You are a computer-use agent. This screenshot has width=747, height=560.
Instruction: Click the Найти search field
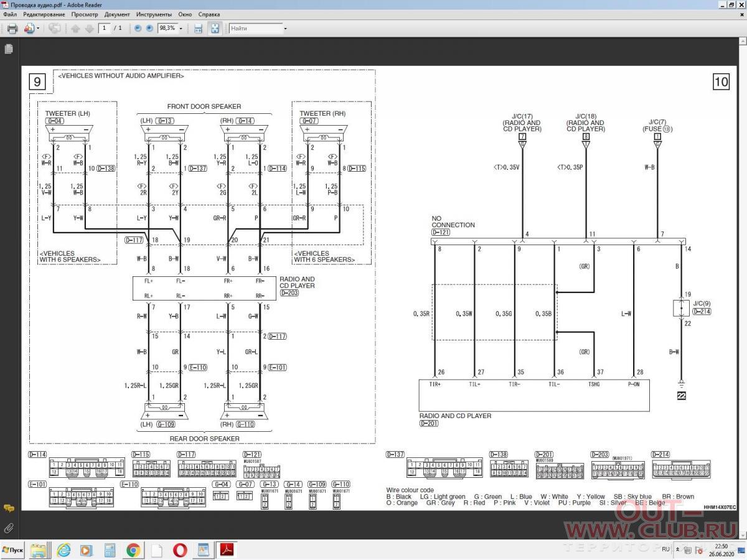[255, 28]
